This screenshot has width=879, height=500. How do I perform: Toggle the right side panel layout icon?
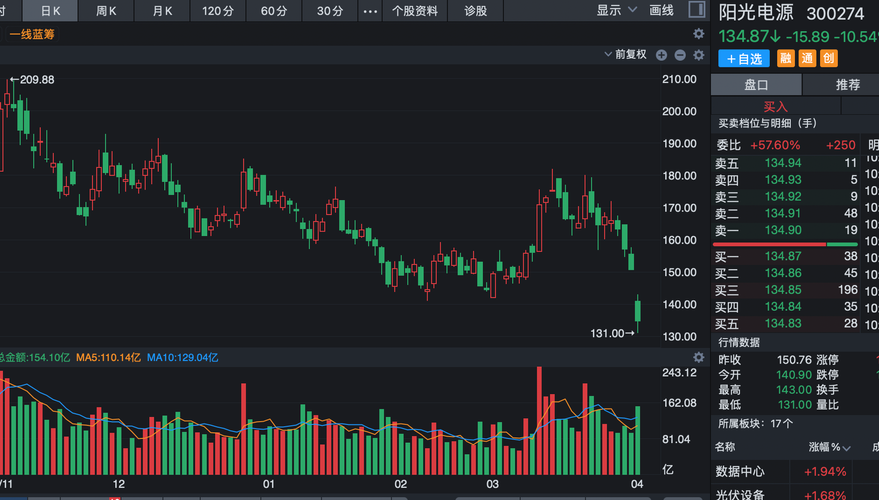[695, 11]
